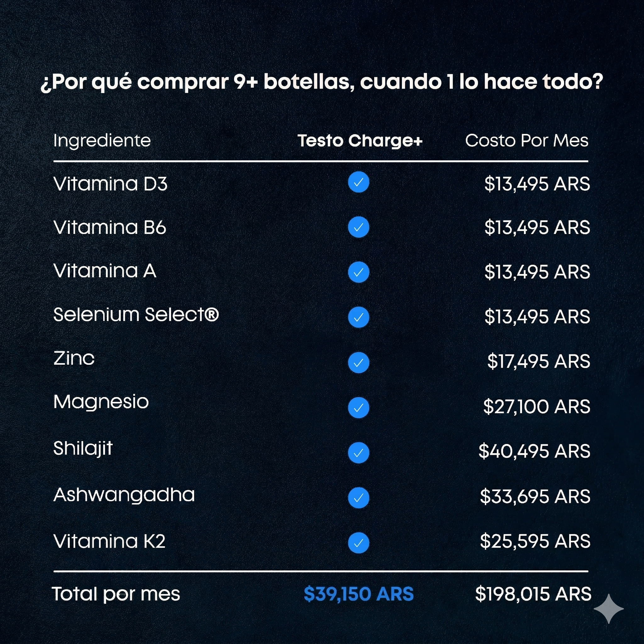This screenshot has width=644, height=644.
Task: Click the sparkle icon in the bottom corner
Action: tap(608, 609)
